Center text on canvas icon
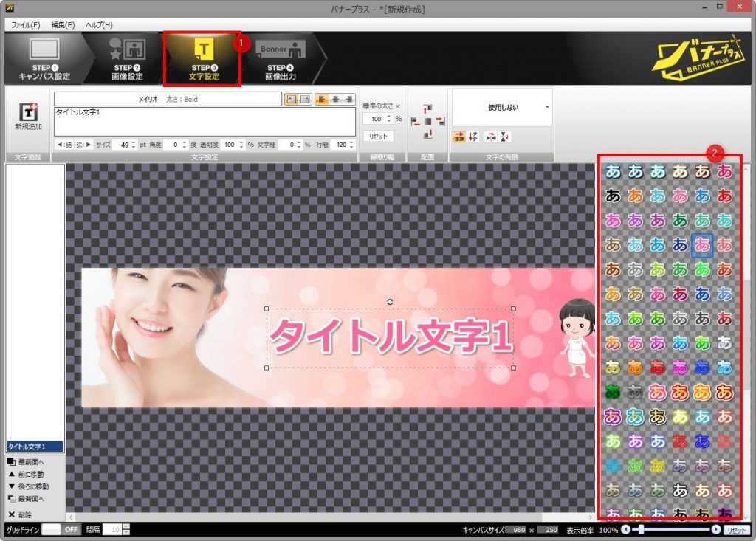The height and width of the screenshot is (541, 756). 427,122
